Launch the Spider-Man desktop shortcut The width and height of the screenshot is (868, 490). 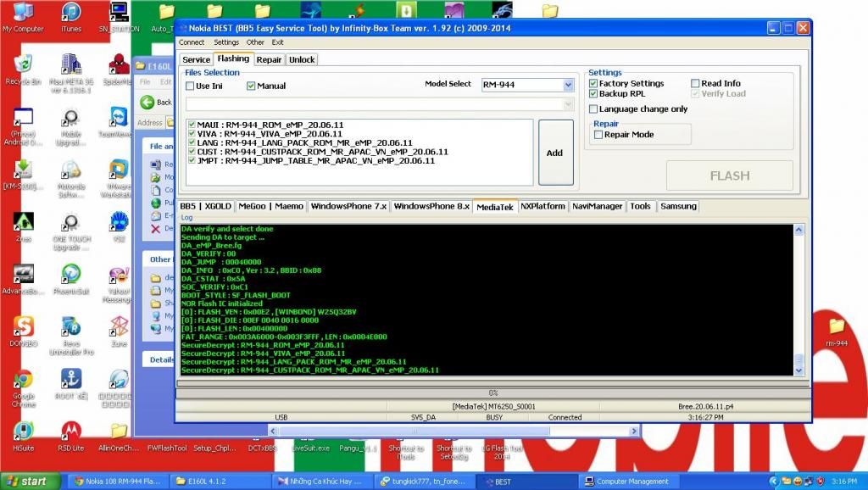pyautogui.click(x=119, y=70)
